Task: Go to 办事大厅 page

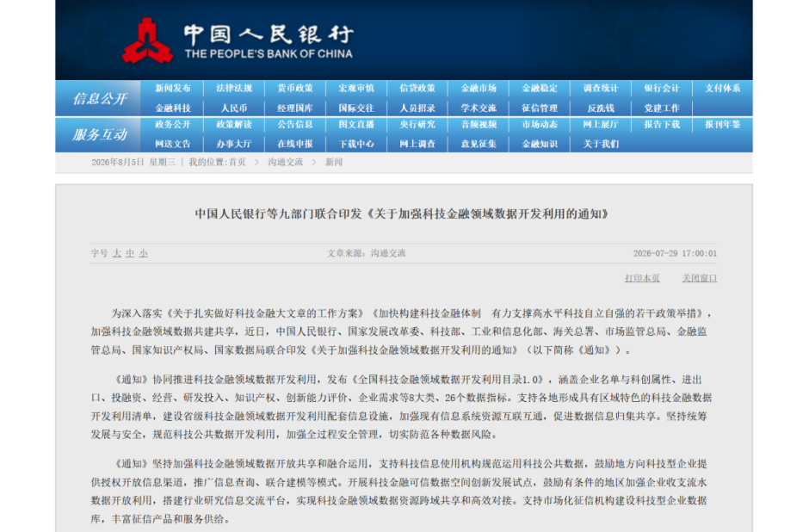Action: [x=234, y=144]
